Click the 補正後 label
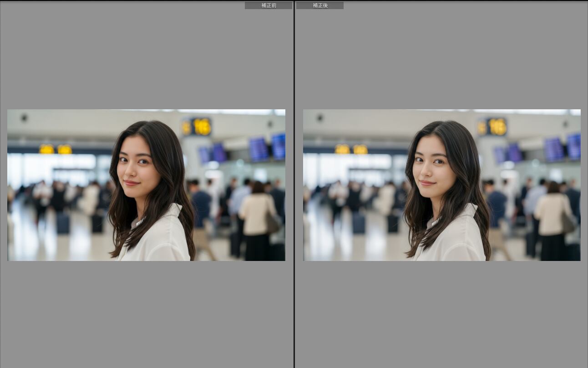This screenshot has width=588, height=368. [x=320, y=5]
